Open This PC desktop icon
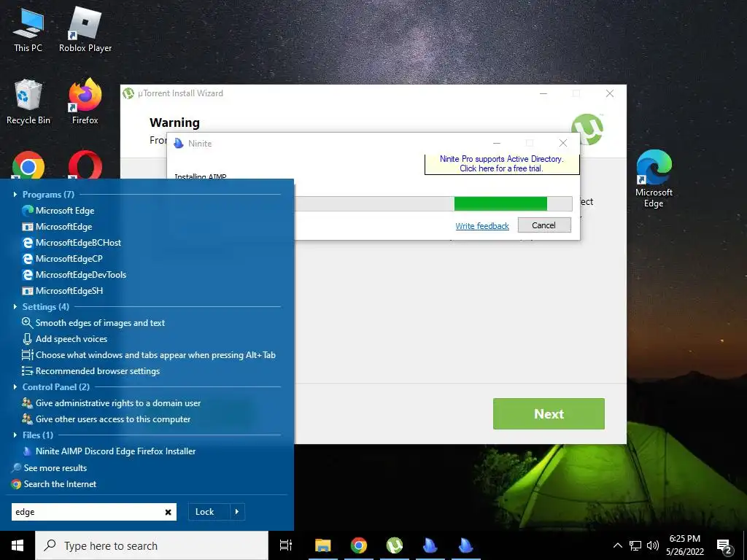The width and height of the screenshot is (747, 560). click(28, 31)
